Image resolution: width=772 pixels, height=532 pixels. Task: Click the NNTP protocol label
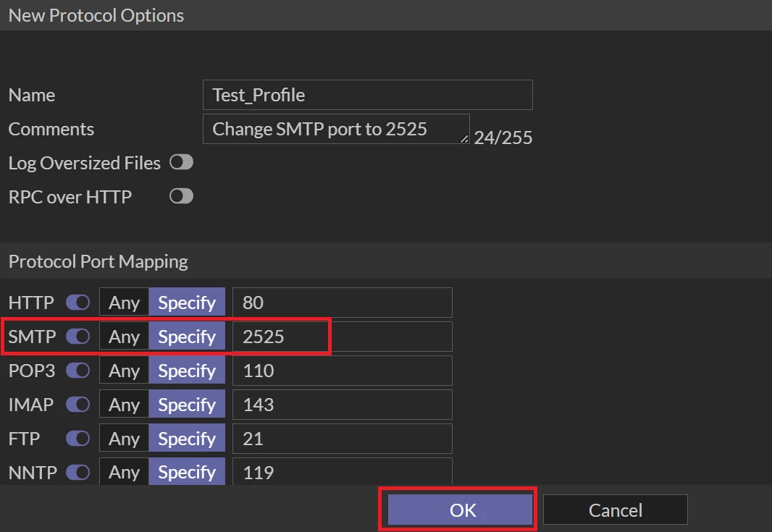tap(33, 473)
